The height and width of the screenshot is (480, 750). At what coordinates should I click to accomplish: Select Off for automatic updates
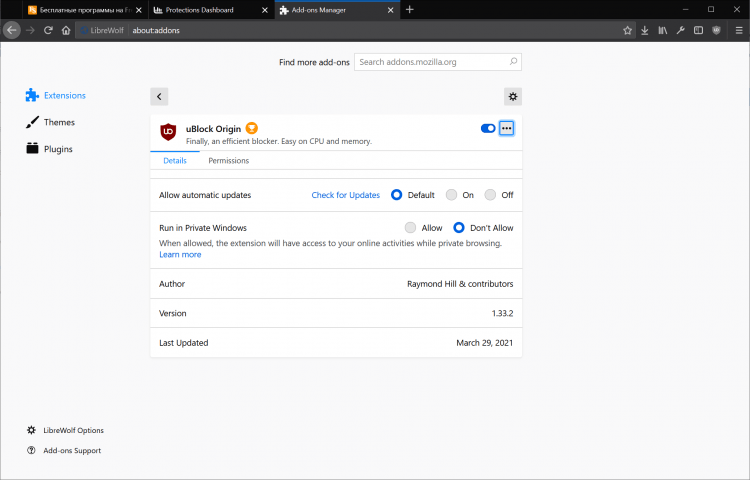click(x=490, y=195)
